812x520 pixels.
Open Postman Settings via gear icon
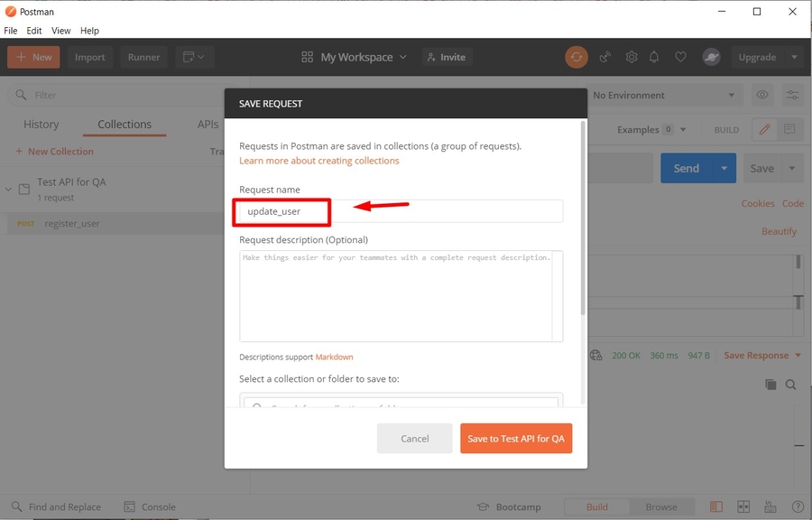point(632,57)
